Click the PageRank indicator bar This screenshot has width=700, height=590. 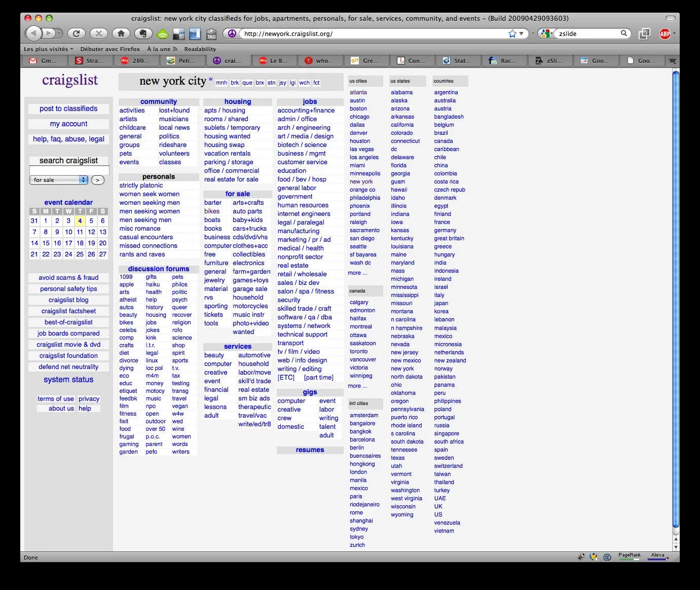click(x=630, y=557)
